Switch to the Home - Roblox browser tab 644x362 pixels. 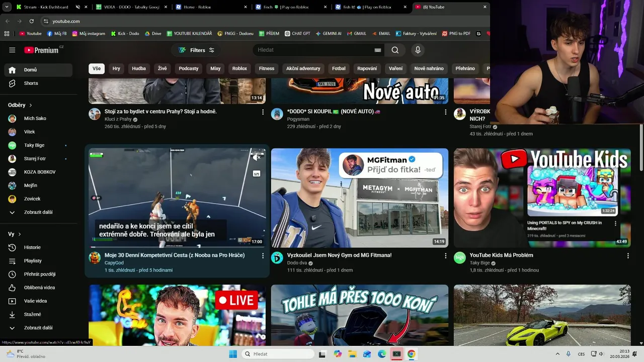click(211, 7)
